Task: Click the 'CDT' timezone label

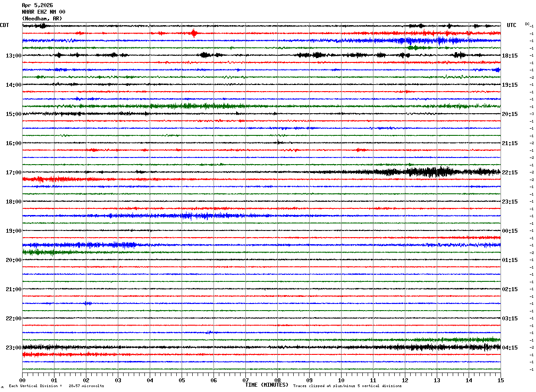Action: click(4, 25)
